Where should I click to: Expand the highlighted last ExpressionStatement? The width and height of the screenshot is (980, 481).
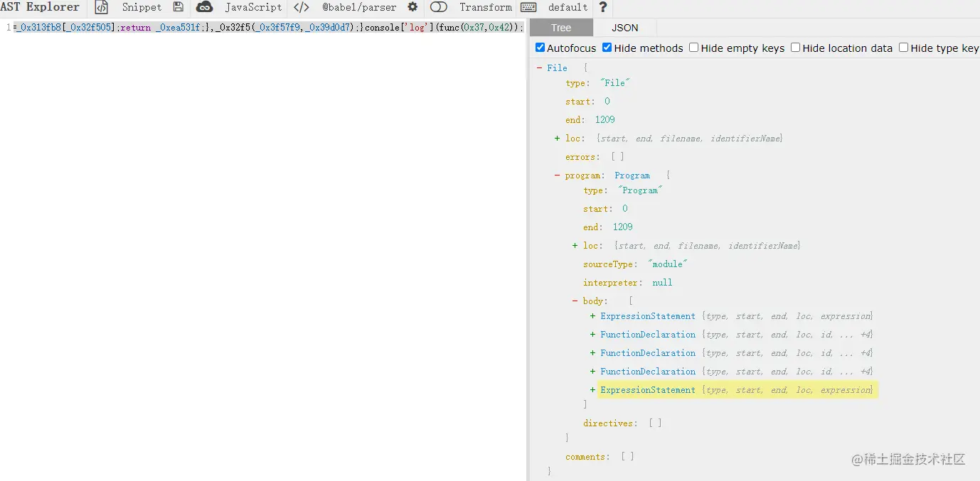[593, 390]
